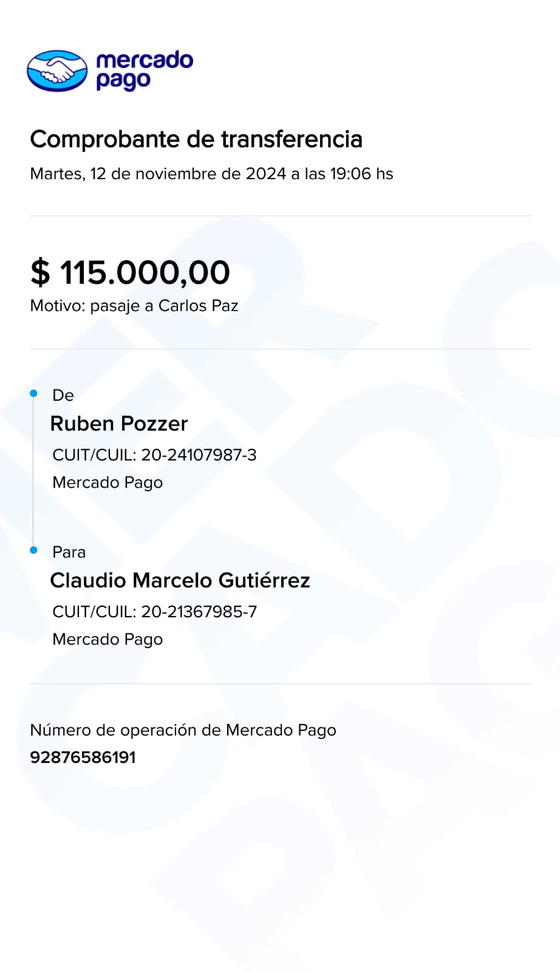Screen dimensions: 560x972
Task: Click the recipient CUIT/CUIL 20-21367985-7
Action: pyautogui.click(x=154, y=612)
